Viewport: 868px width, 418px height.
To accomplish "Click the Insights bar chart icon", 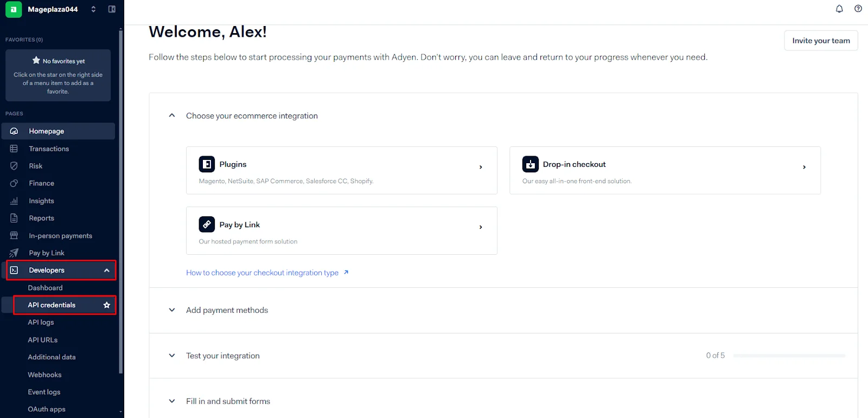I will 14,201.
